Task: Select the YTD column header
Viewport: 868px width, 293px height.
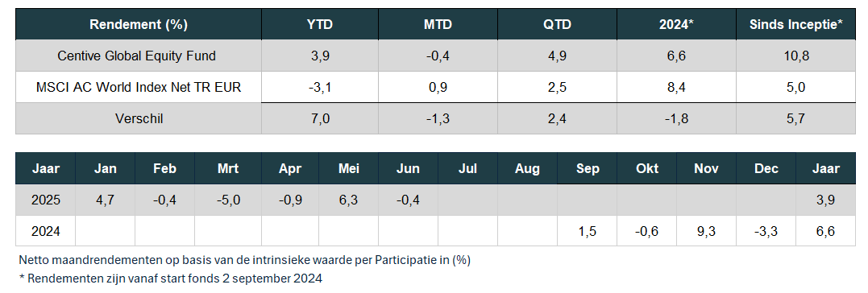Action: click(x=319, y=24)
